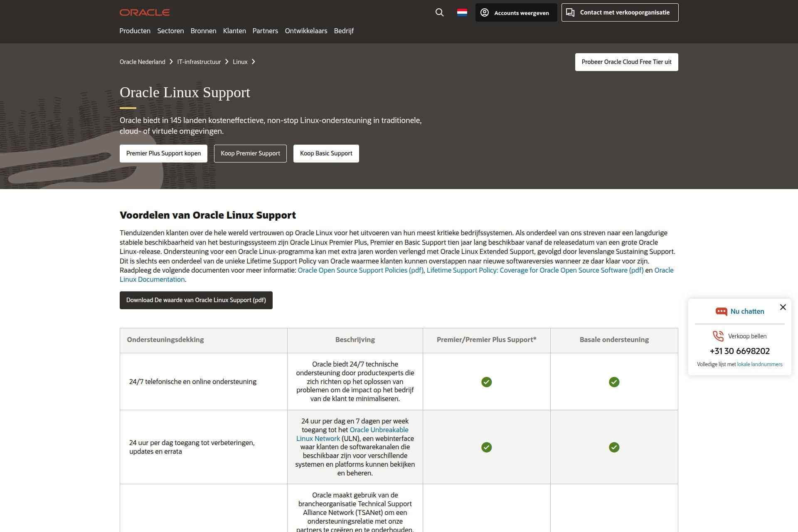
Task: Open Lifetime Support Policy coverage pdf link
Action: click(535, 270)
